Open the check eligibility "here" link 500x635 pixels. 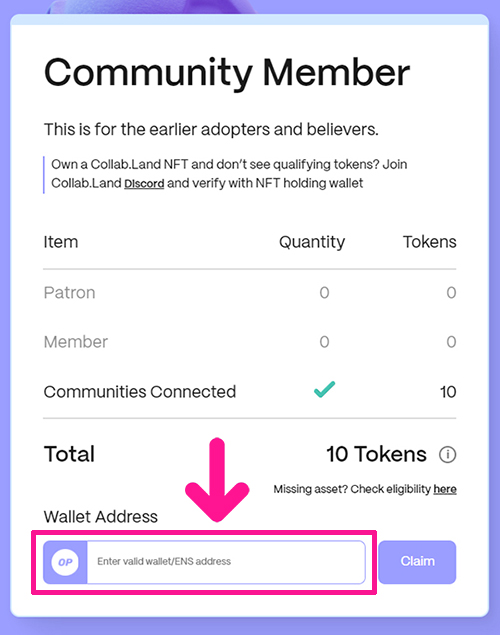click(445, 489)
